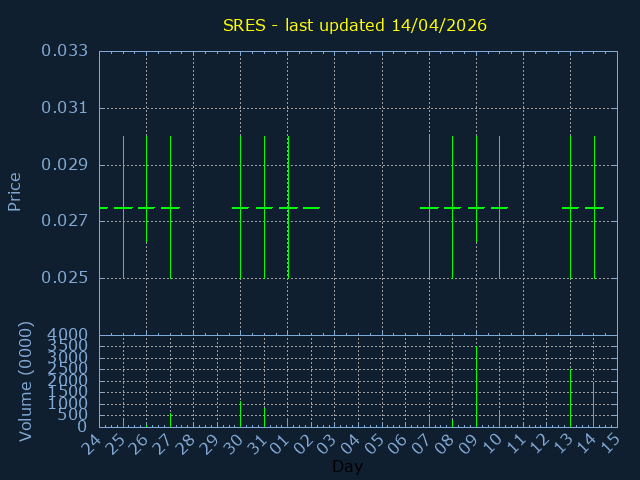This screenshot has height=480, width=640.
Task: Click the chart title SRES last updated
Action: 355,25
